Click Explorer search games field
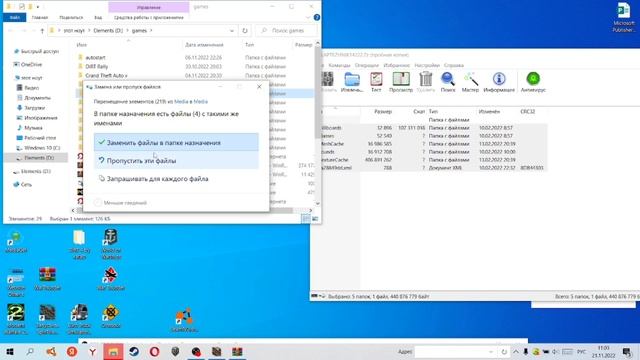 click(x=286, y=31)
